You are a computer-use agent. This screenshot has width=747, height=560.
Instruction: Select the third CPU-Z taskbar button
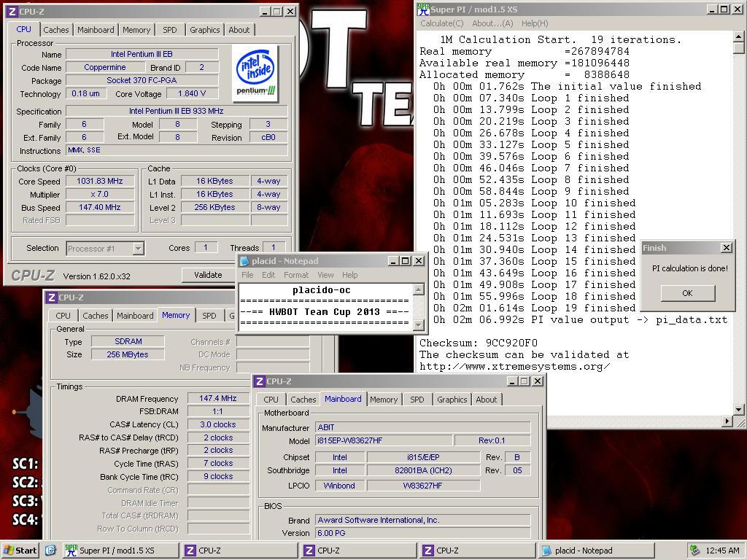(x=477, y=551)
